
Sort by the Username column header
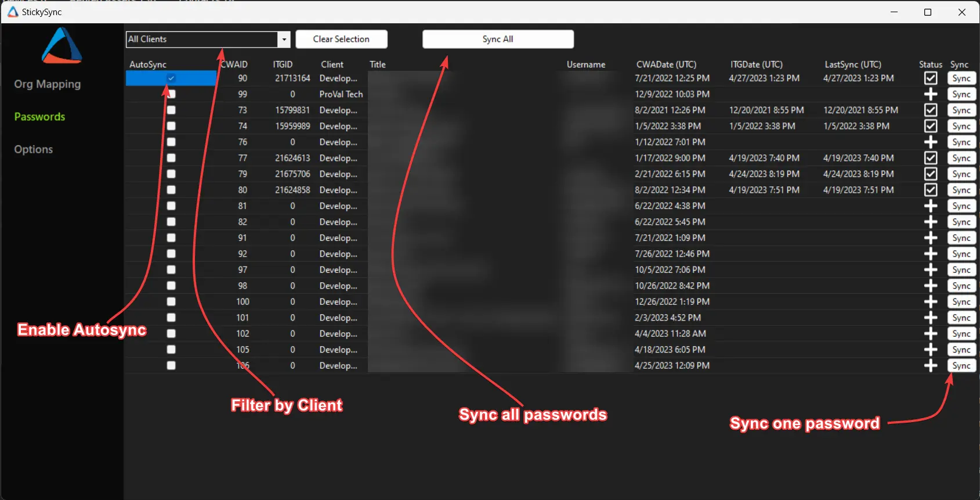coord(586,64)
